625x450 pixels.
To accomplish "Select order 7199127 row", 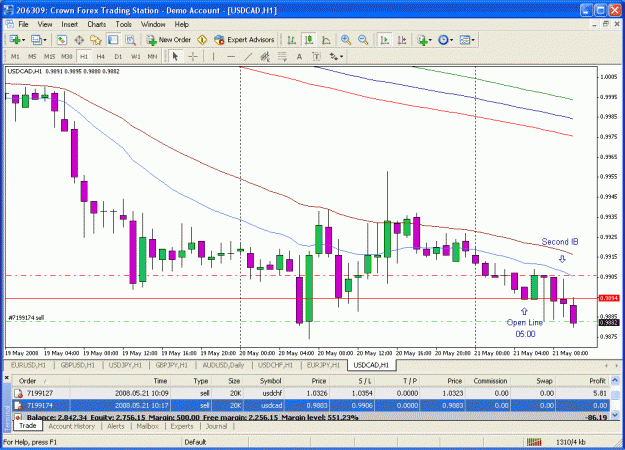I will [x=311, y=393].
